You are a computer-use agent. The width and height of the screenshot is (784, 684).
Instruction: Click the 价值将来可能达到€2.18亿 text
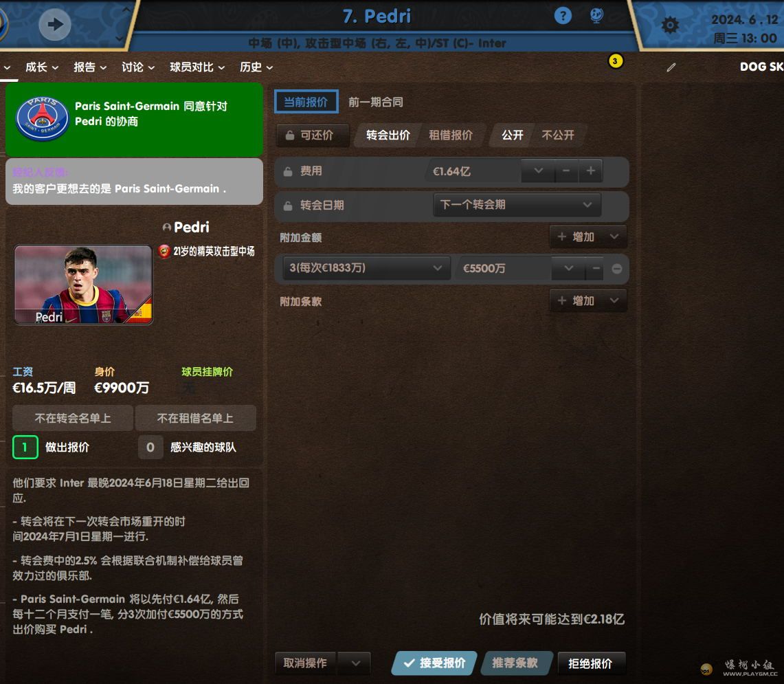552,619
